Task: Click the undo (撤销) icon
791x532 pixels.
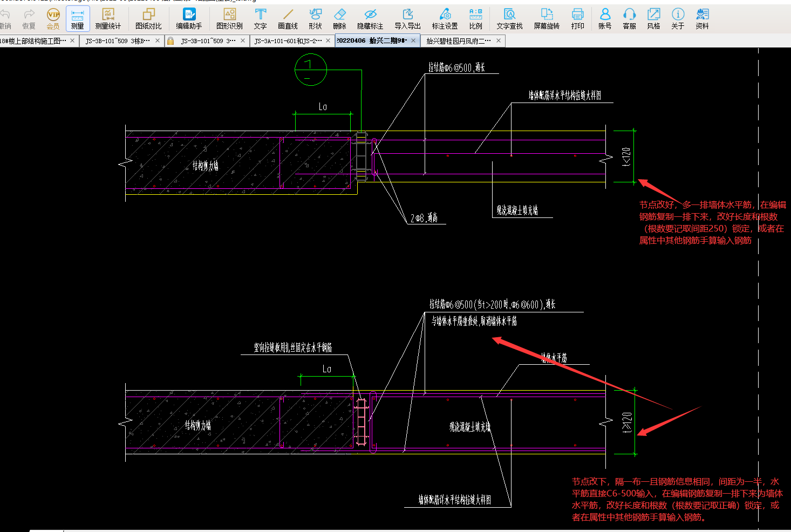Action: click(5, 19)
